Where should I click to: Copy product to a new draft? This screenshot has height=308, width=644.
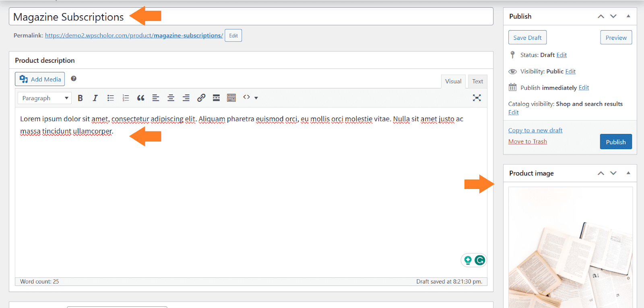pos(535,130)
